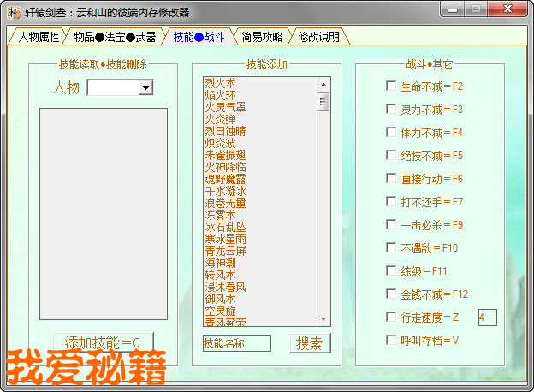Enable the 生命不减=F2 checkbox
The height and width of the screenshot is (392, 534).
click(x=390, y=86)
